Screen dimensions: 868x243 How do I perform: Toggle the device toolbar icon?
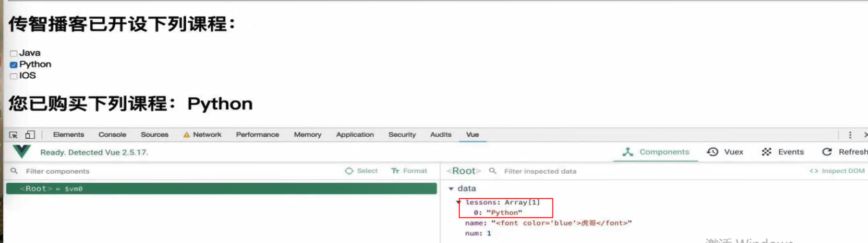click(x=30, y=135)
